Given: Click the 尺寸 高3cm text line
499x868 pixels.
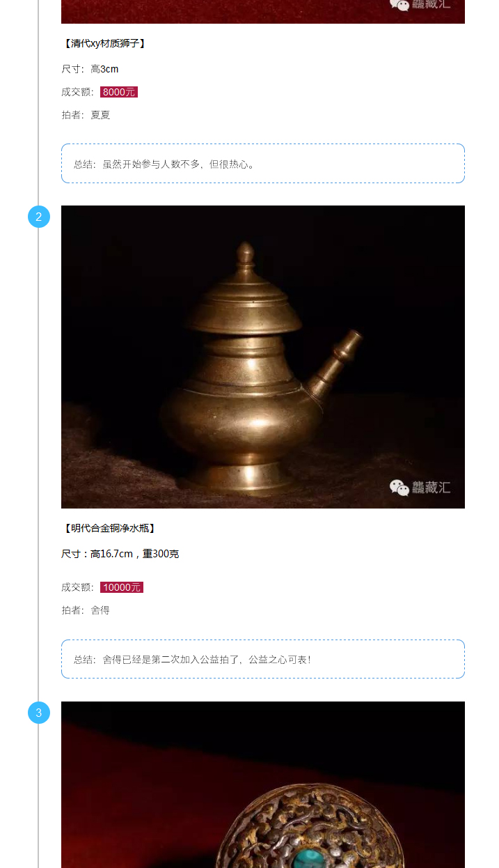Looking at the screenshot, I should (90, 69).
